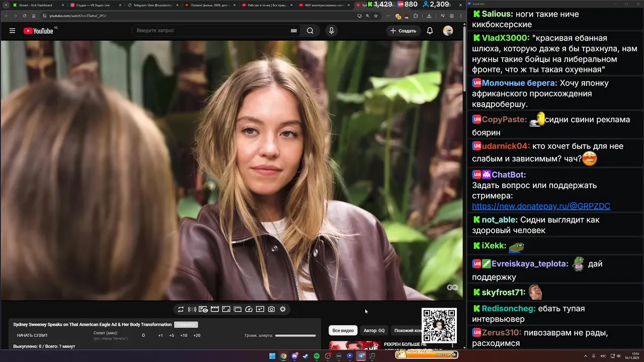Open browser extensions puzzle icon
The image size is (644, 362).
point(416,16)
